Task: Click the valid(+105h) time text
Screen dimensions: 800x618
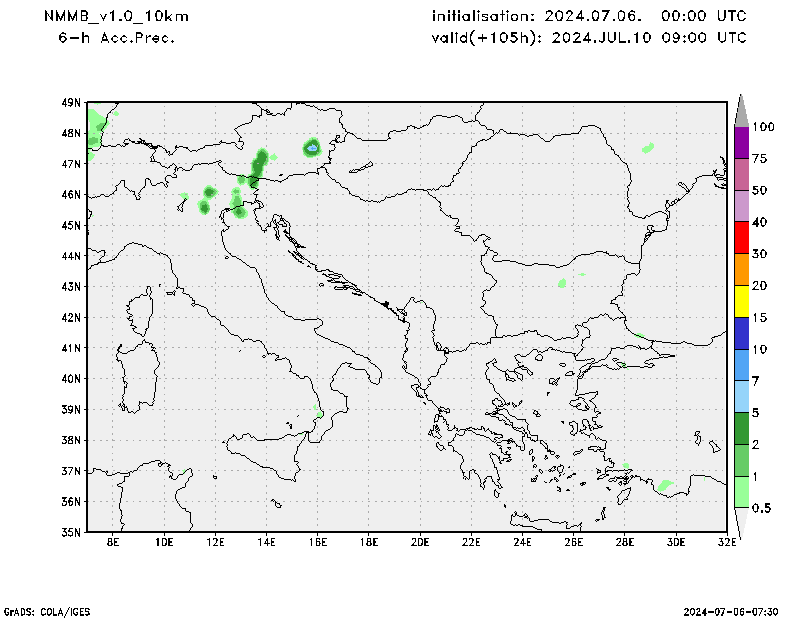Action: [x=589, y=38]
